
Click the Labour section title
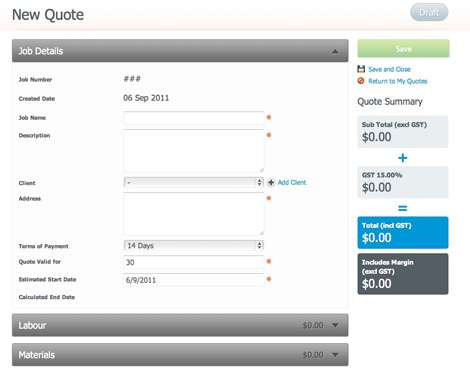[32, 325]
